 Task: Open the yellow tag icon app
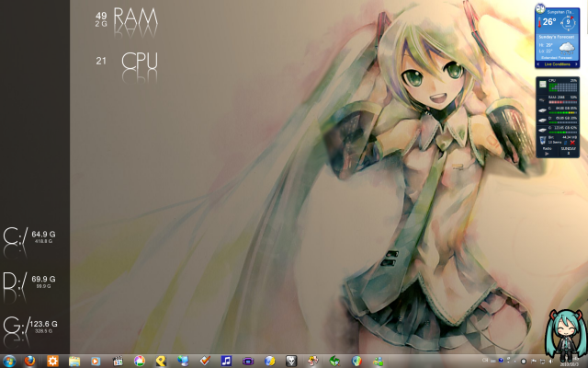point(161,362)
